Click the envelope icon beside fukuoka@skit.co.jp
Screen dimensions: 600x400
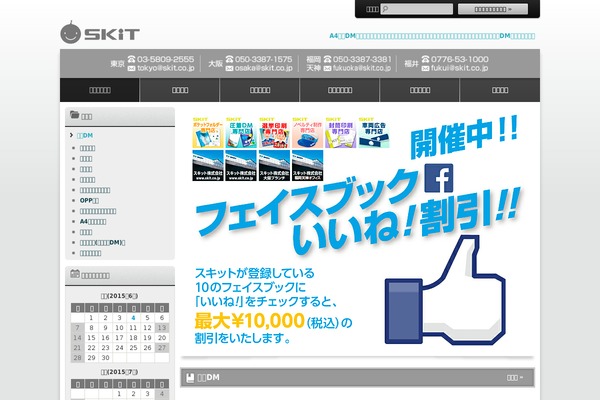[x=327, y=68]
